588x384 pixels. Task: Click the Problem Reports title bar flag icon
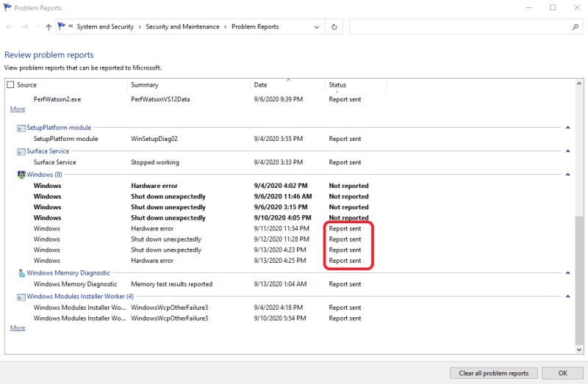point(7,7)
